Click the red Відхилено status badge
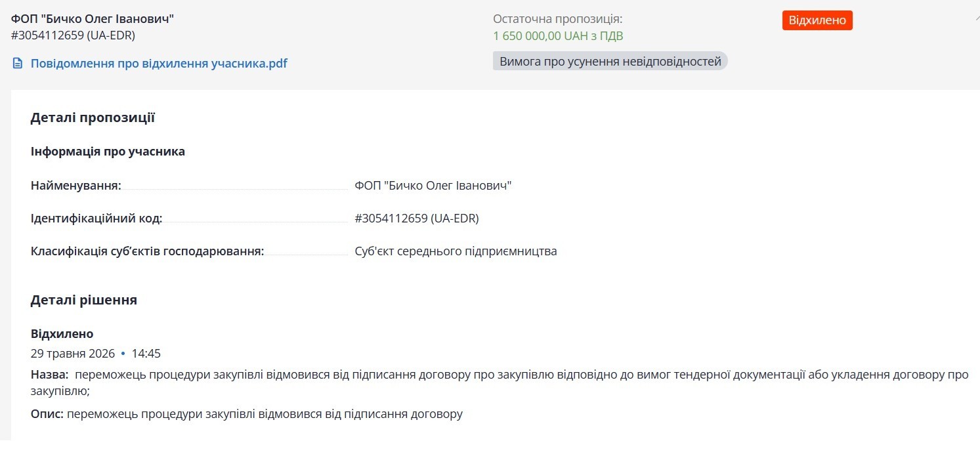The width and height of the screenshot is (980, 460). (x=817, y=20)
